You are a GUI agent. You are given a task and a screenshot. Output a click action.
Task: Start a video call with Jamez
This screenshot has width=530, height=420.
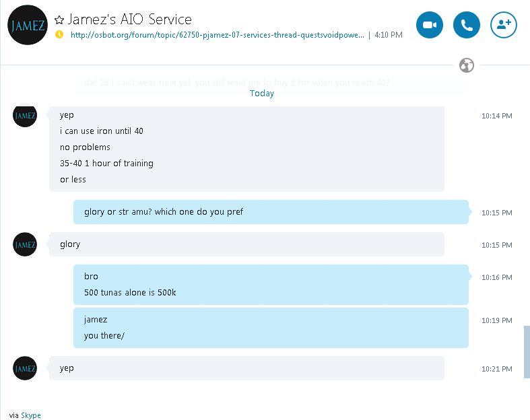[x=430, y=25]
